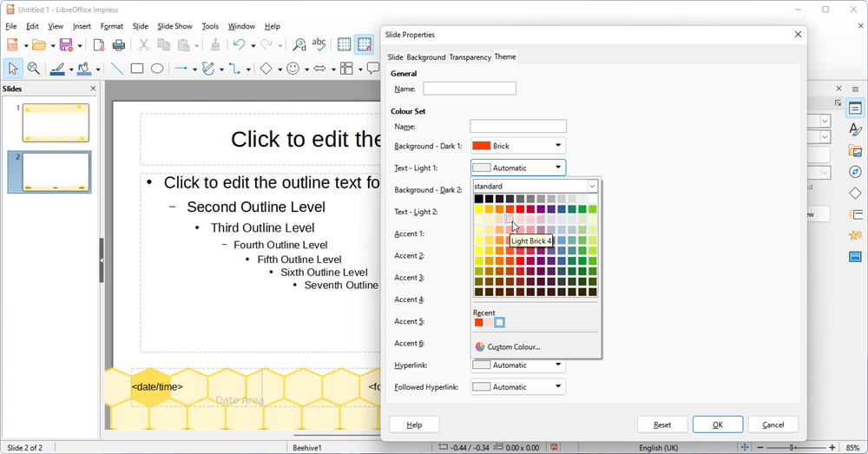This screenshot has height=454, width=868.
Task: Switch to the Transparency tab
Action: point(470,57)
